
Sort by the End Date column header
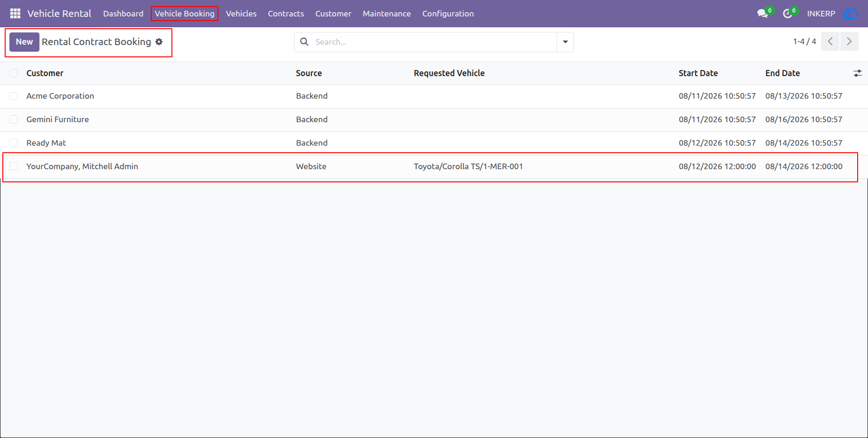(x=783, y=73)
